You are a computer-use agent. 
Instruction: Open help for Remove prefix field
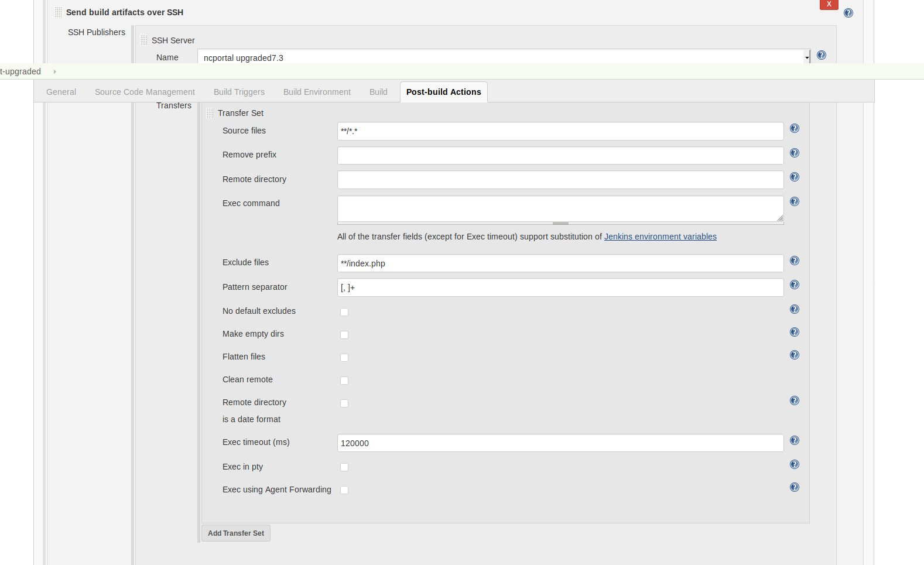coord(795,153)
